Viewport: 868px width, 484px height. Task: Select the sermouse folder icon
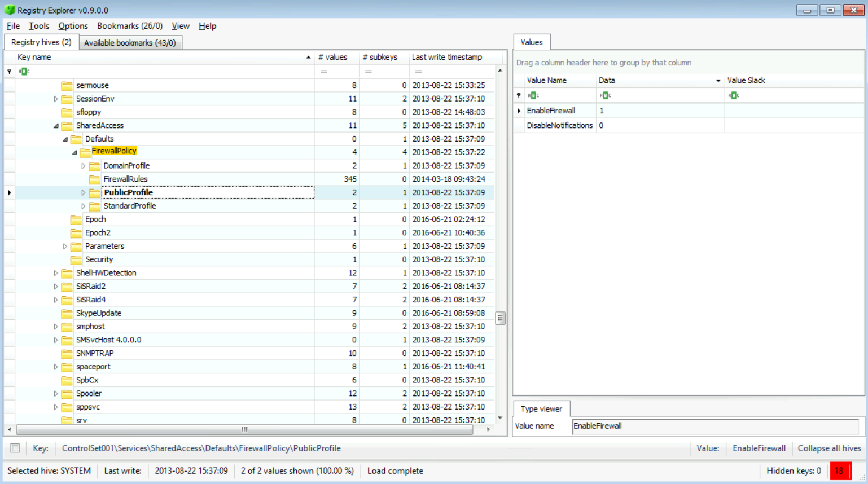pyautogui.click(x=67, y=86)
